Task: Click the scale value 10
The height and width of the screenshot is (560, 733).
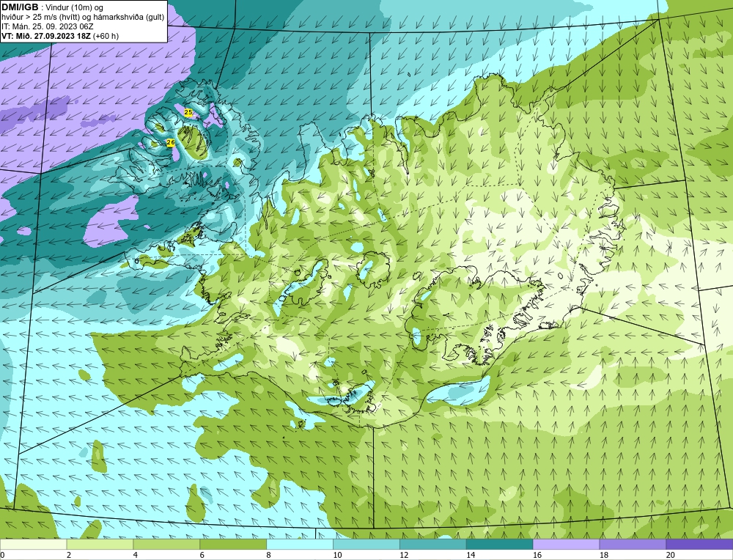Action: coord(337,555)
